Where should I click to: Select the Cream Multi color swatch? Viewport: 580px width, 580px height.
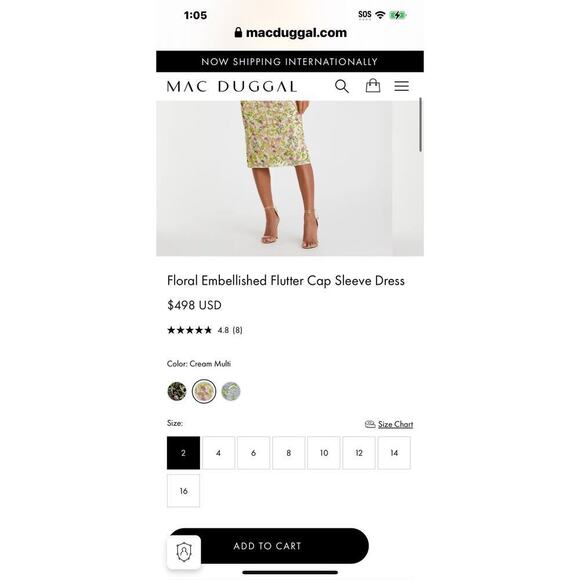point(204,391)
